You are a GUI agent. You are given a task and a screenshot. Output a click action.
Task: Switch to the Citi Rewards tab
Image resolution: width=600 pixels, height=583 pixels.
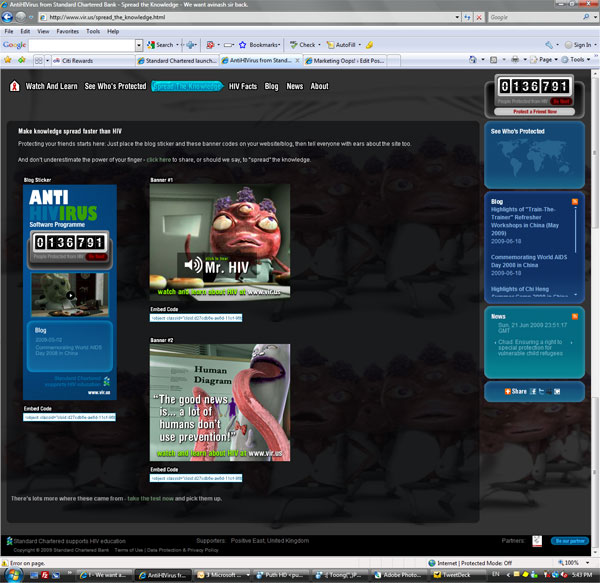(93, 60)
